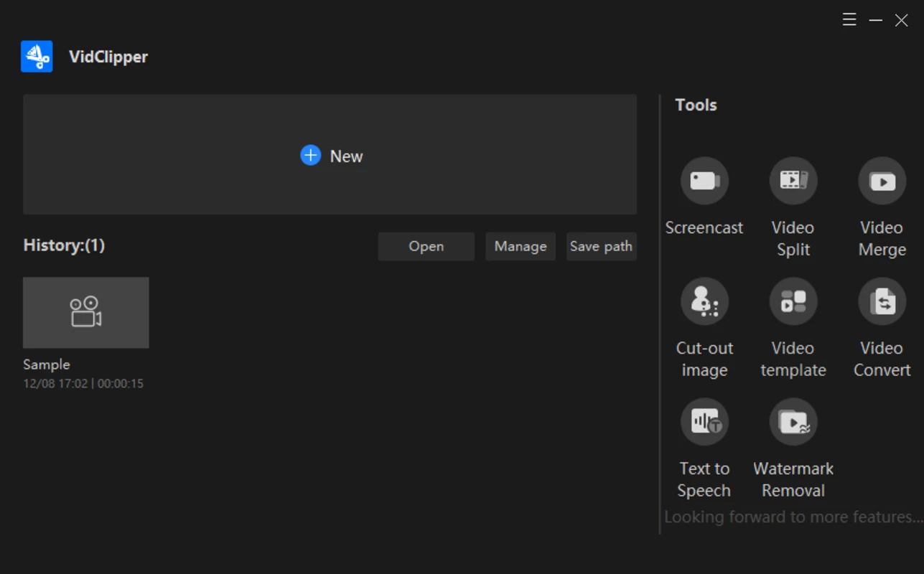Click the Open button

426,246
